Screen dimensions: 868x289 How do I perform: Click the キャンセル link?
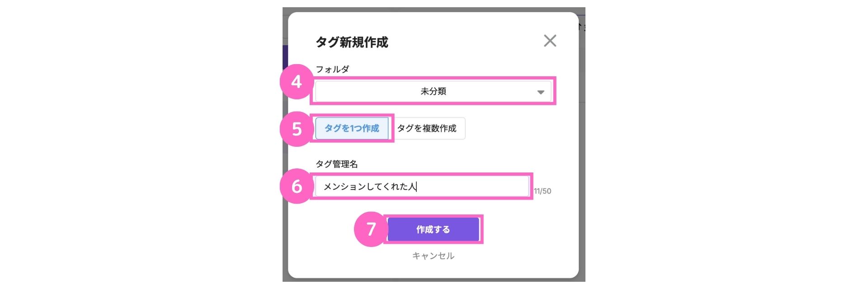(433, 256)
